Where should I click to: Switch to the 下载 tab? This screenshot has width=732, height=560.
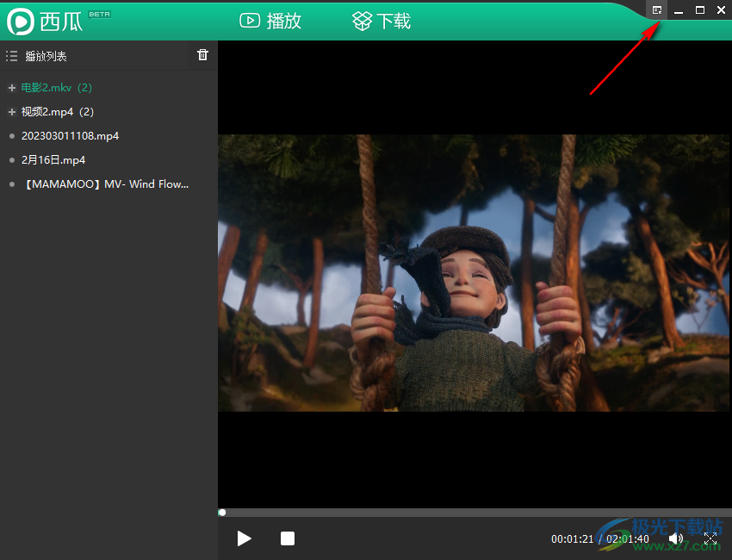[x=382, y=21]
